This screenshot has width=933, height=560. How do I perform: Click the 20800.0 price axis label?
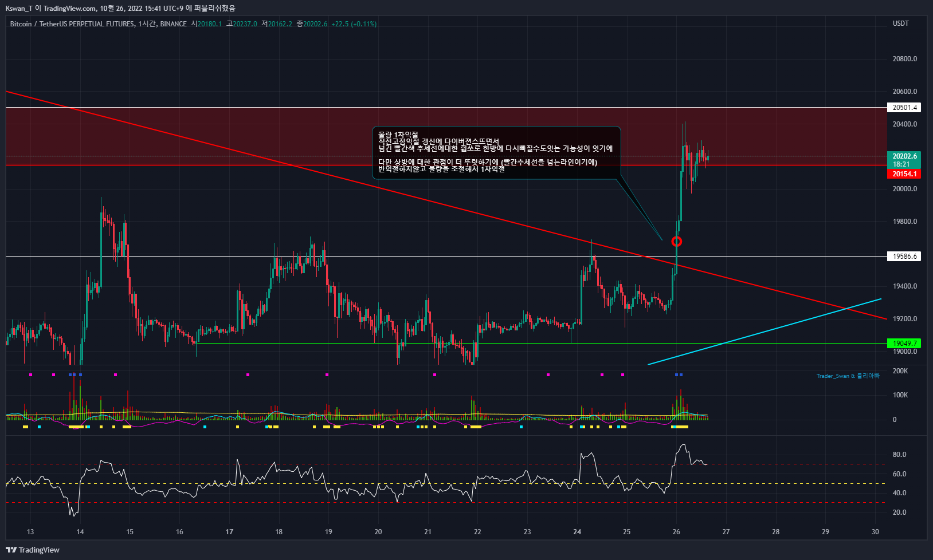pos(905,59)
